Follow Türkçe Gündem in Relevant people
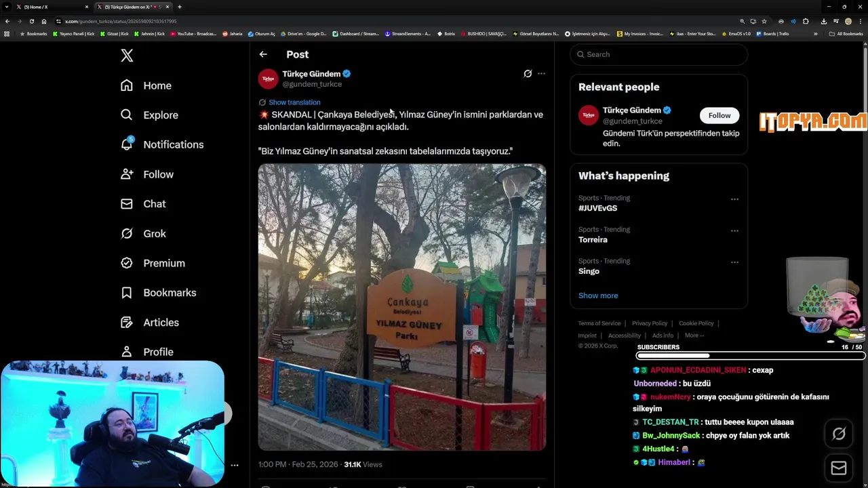Viewport: 868px width, 488px height. [719, 115]
